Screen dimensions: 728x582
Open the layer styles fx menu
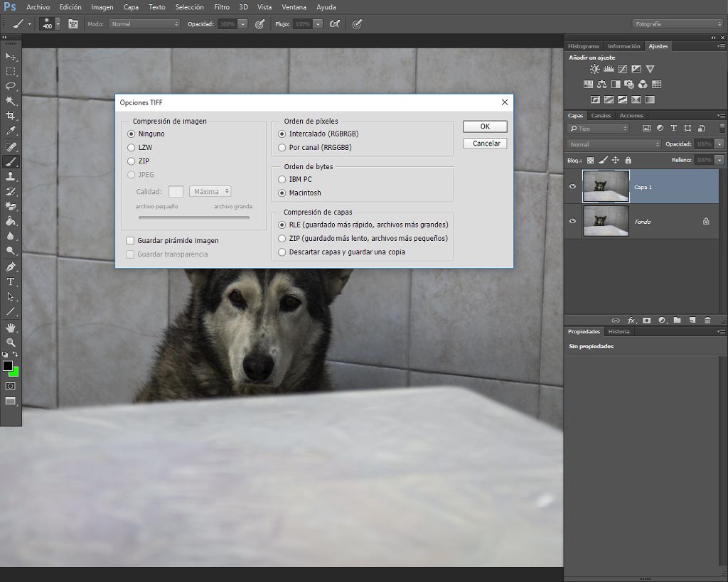point(631,320)
